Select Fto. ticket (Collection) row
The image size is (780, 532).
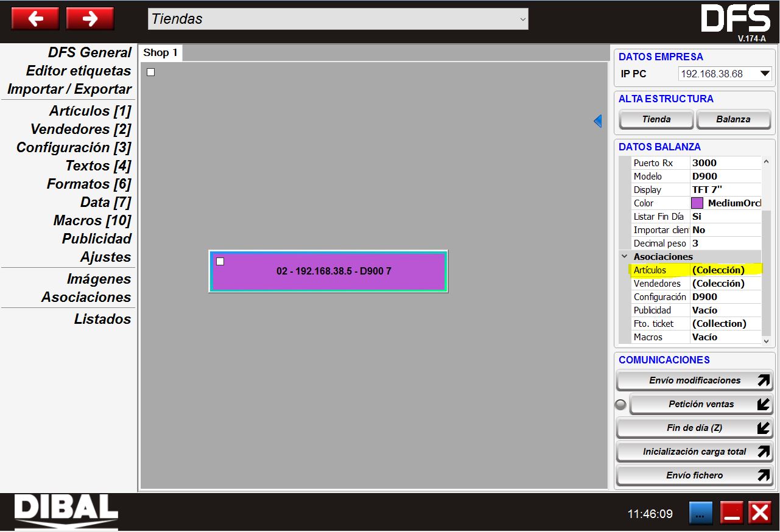(696, 324)
